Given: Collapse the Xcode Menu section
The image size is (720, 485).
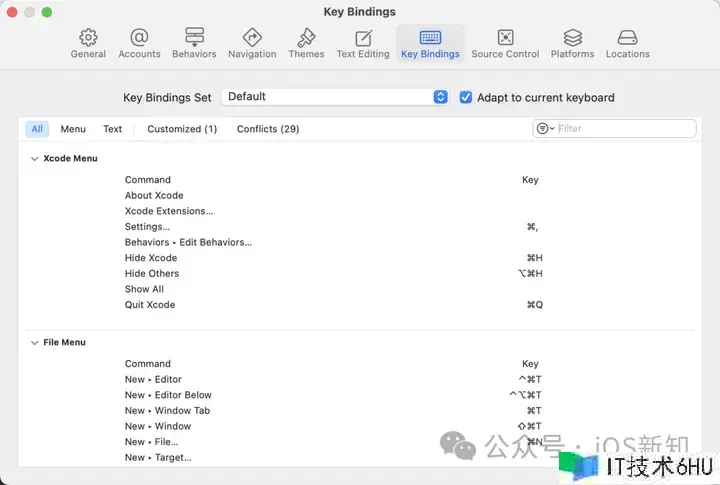Looking at the screenshot, I should [34, 159].
